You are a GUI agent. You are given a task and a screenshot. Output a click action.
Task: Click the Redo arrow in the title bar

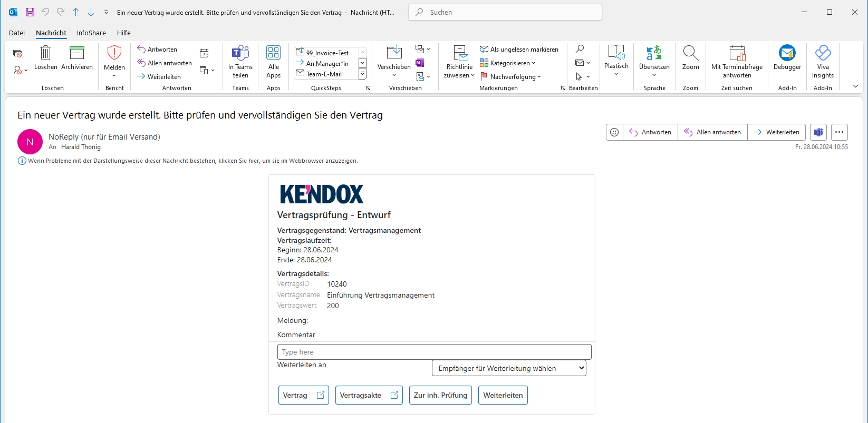(x=61, y=12)
